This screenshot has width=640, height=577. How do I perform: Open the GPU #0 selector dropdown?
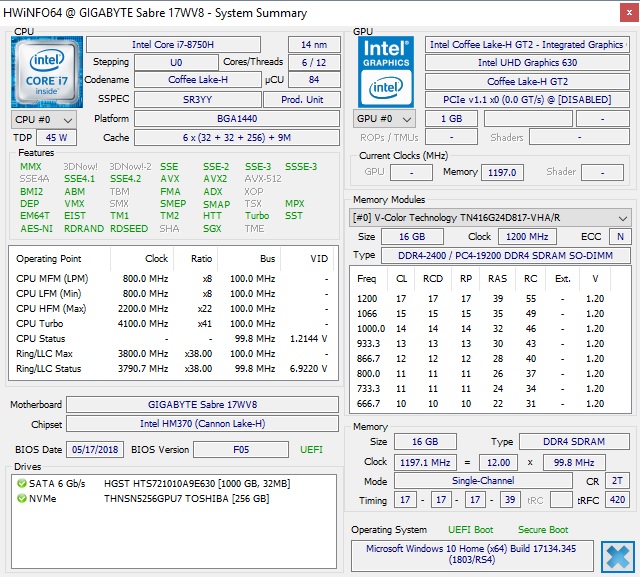(x=384, y=119)
